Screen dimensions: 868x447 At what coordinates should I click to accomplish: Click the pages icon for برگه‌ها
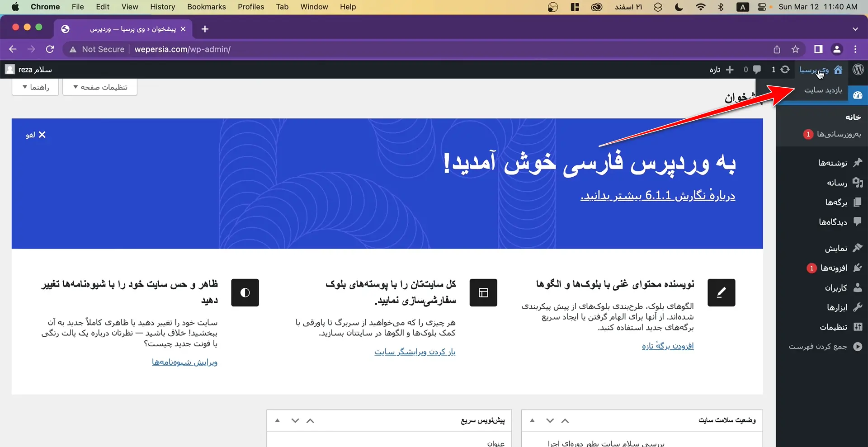point(858,202)
